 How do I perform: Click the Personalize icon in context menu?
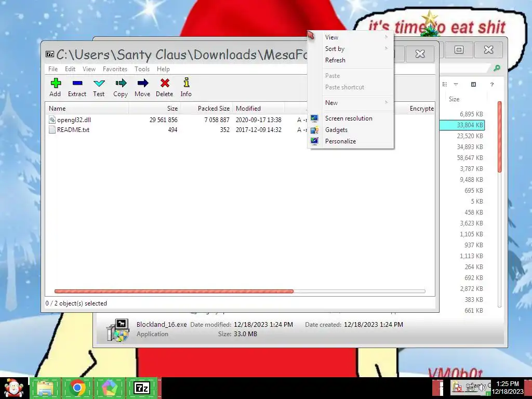click(314, 141)
